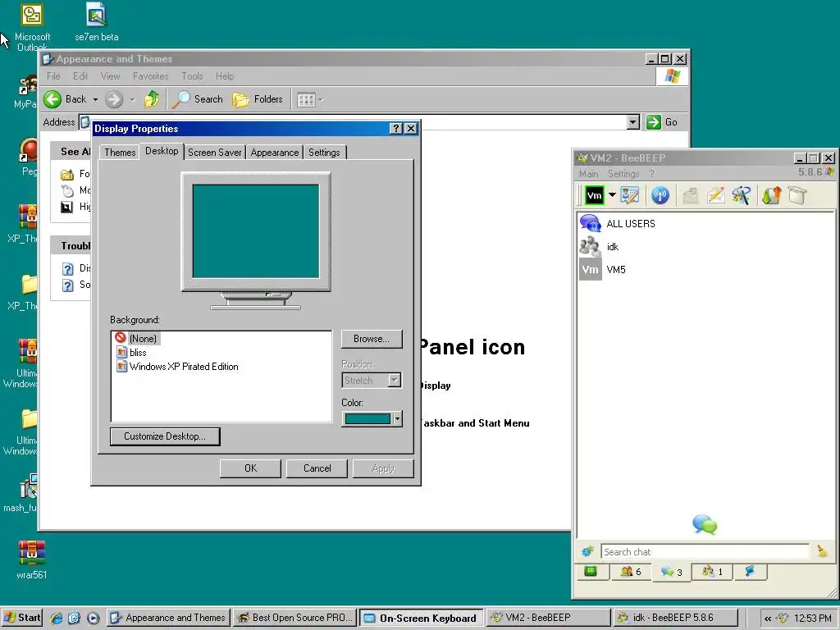Open the status dropdown arrow beside Vm avatar

point(612,195)
